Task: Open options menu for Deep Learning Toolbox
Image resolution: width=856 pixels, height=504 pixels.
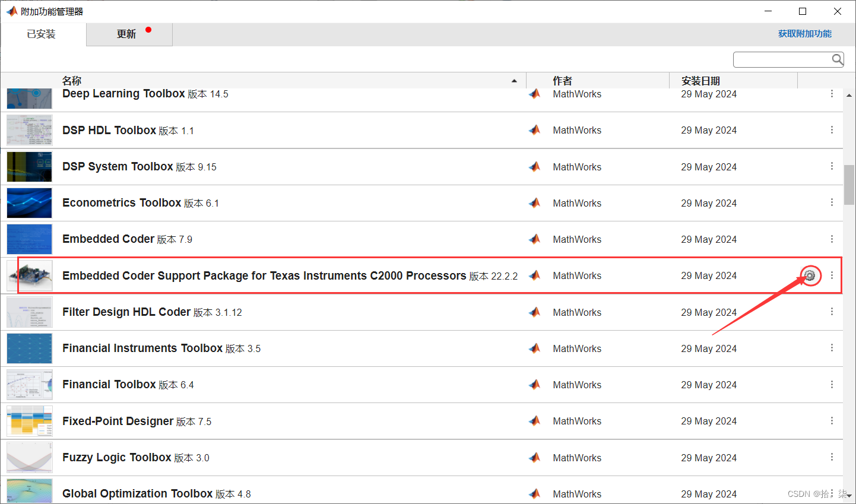Action: click(832, 94)
